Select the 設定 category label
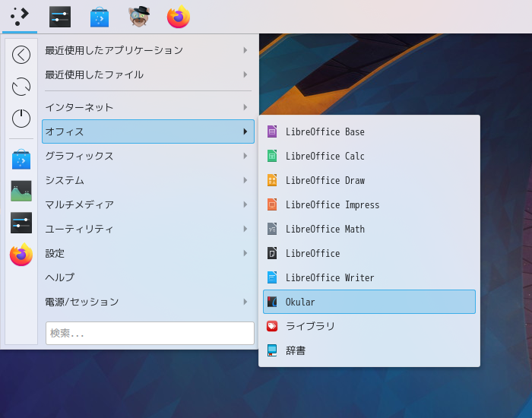532x418 pixels. [x=55, y=253]
